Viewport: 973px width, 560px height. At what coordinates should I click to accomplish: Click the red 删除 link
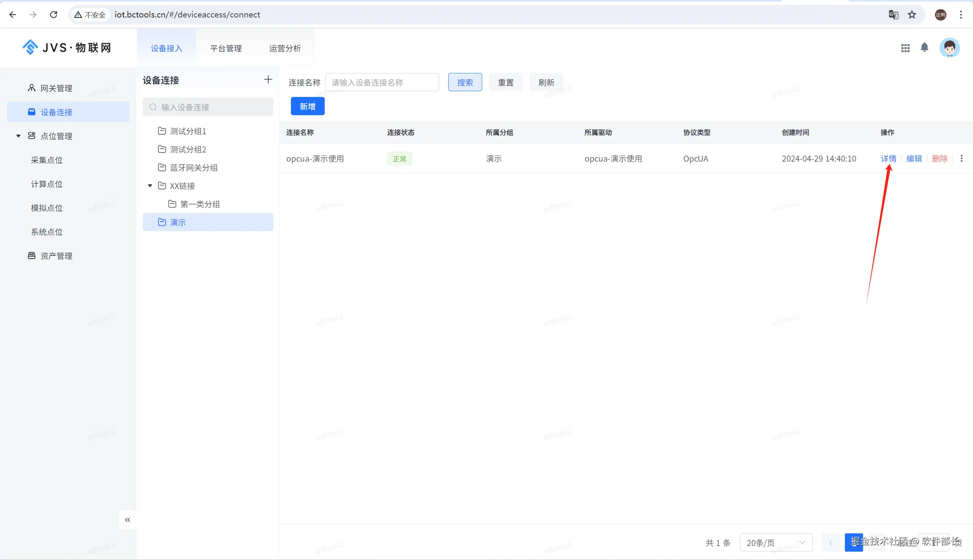click(940, 159)
